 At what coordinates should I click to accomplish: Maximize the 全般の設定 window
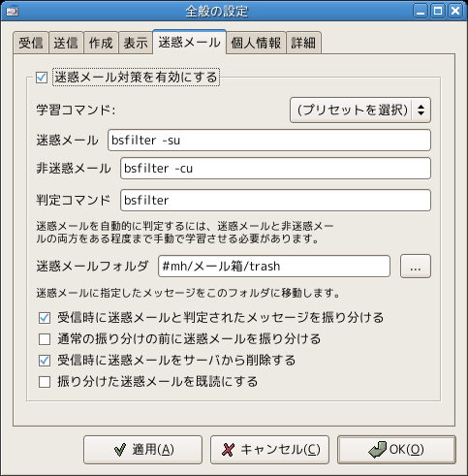(438, 12)
